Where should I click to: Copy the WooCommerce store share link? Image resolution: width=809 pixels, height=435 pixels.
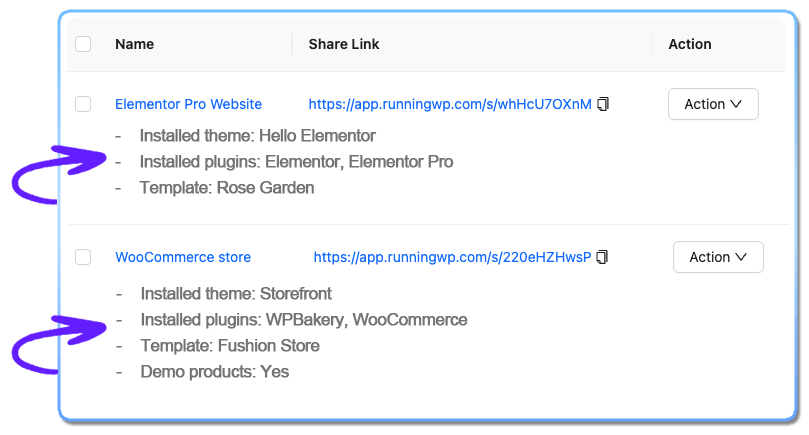602,257
